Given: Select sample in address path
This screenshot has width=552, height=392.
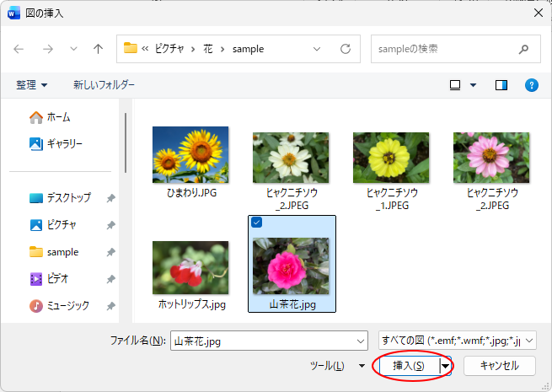Looking at the screenshot, I should click(248, 49).
